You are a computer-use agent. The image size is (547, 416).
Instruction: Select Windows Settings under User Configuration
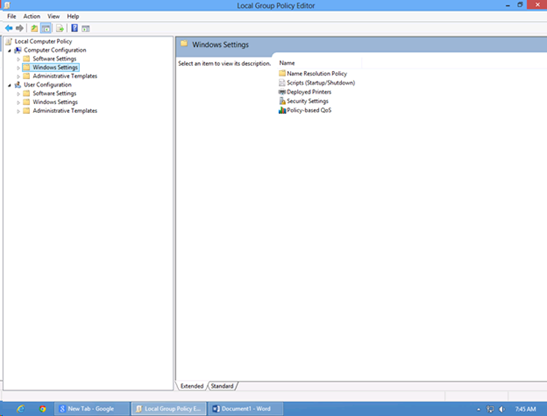tap(55, 102)
